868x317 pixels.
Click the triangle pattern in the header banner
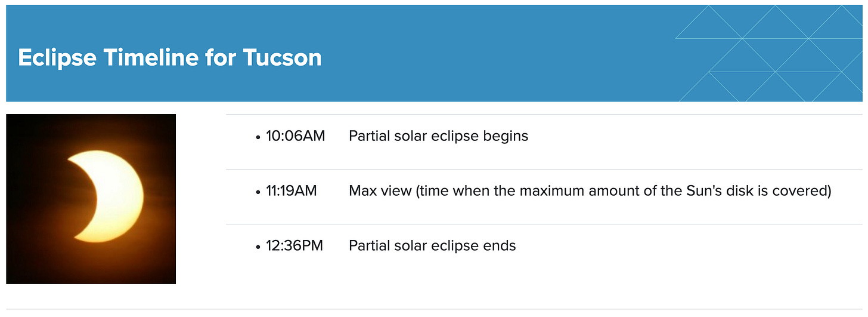[x=769, y=53]
